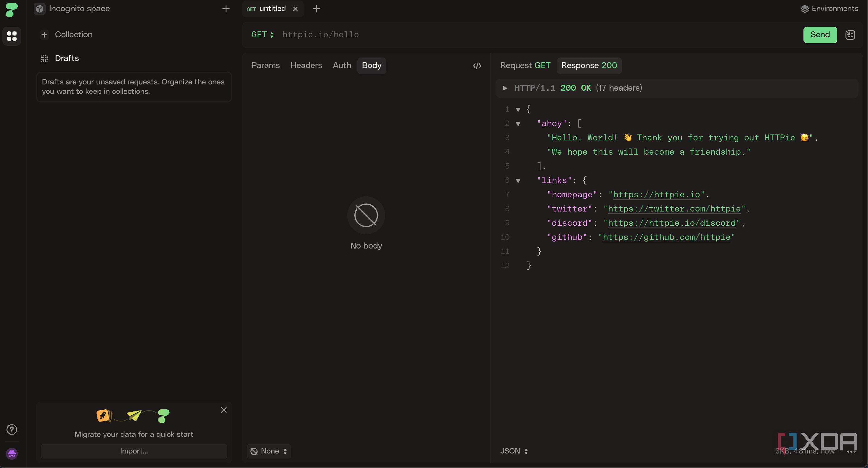Viewport: 868px width, 468px height.
Task: Switch to the Auth tab
Action: coord(342,65)
